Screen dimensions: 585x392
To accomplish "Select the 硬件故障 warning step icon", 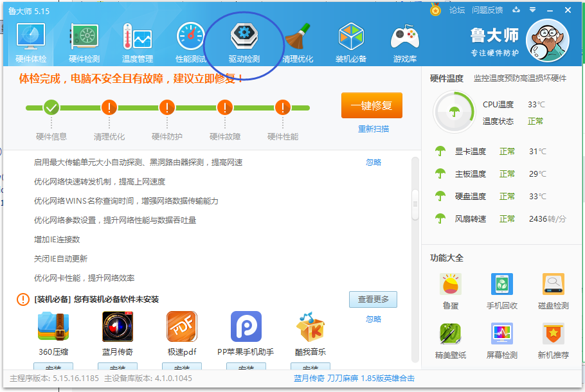I will (x=225, y=108).
